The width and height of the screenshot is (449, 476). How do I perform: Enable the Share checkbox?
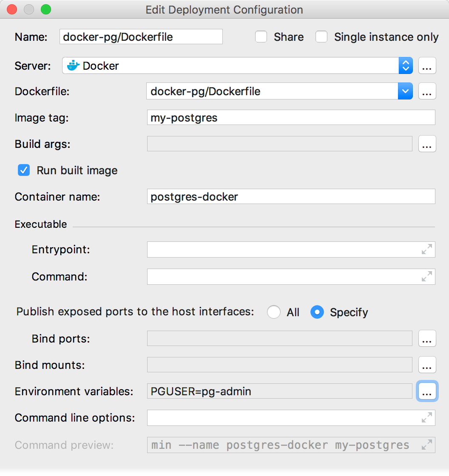(261, 37)
